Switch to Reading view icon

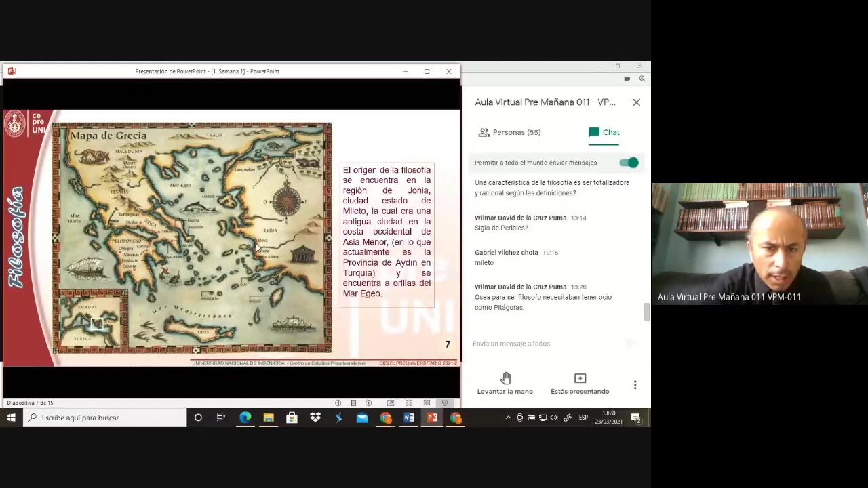click(427, 403)
